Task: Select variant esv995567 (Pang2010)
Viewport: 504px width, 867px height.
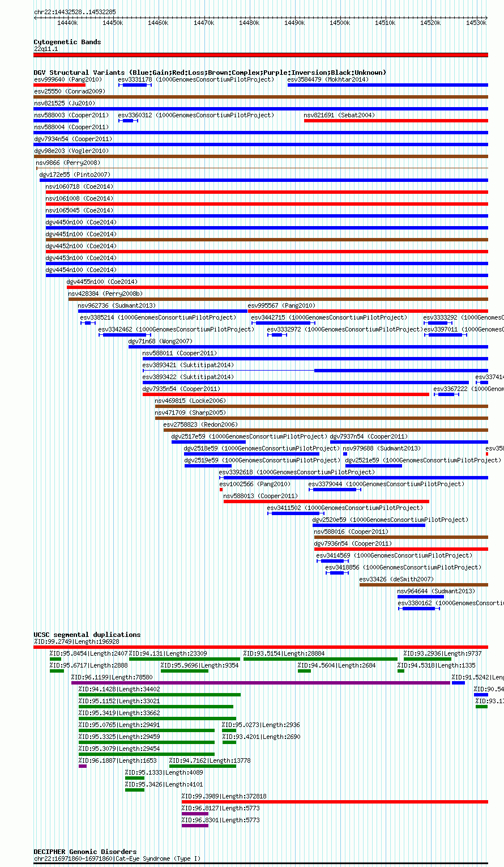Action: 368,311
